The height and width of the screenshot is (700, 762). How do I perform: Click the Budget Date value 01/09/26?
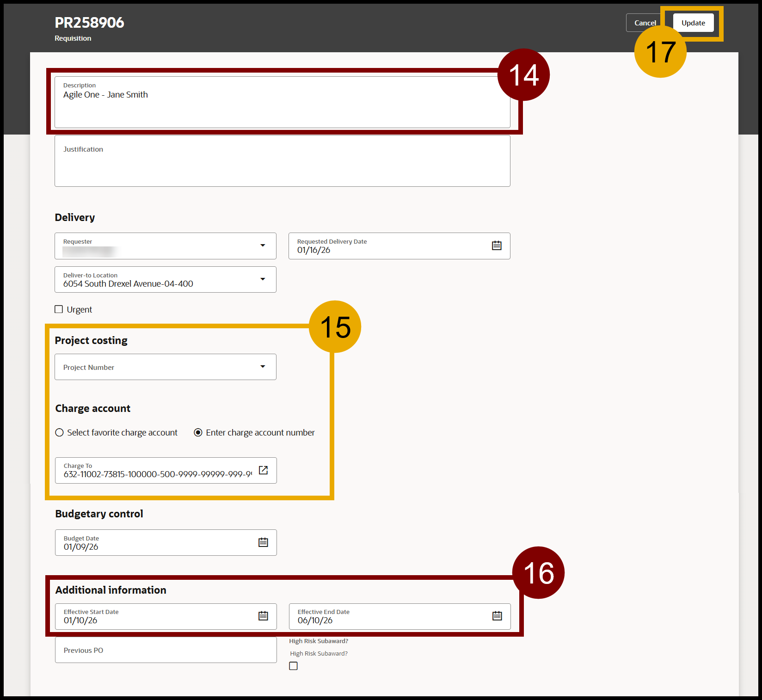pyautogui.click(x=81, y=547)
